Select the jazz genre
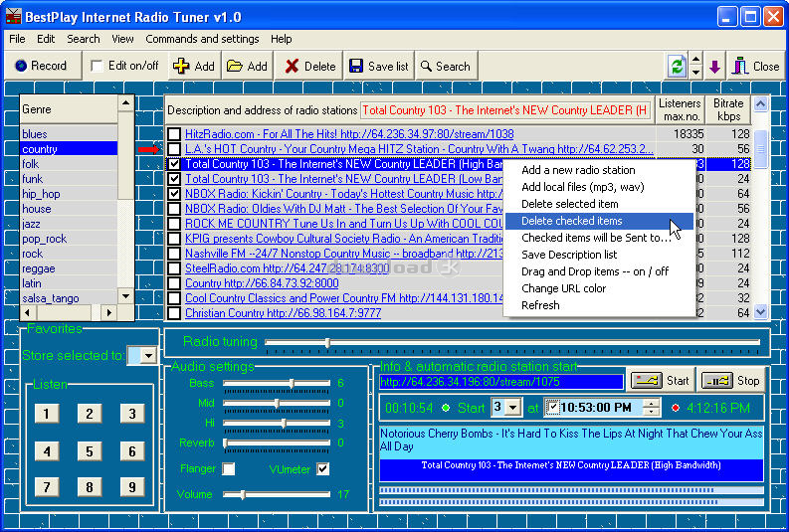789x532 pixels. pyautogui.click(x=69, y=224)
